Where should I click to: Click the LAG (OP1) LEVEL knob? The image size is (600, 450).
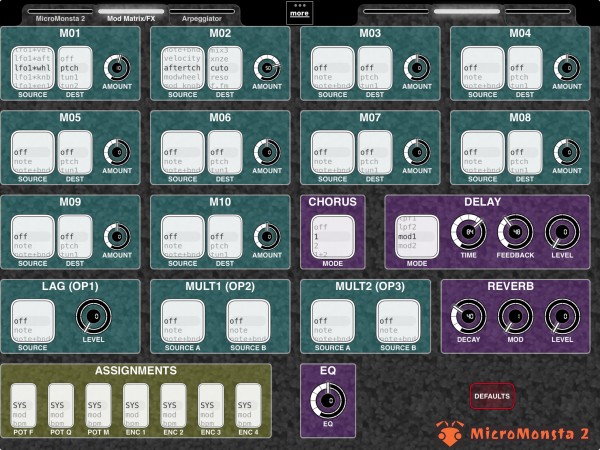point(93,316)
